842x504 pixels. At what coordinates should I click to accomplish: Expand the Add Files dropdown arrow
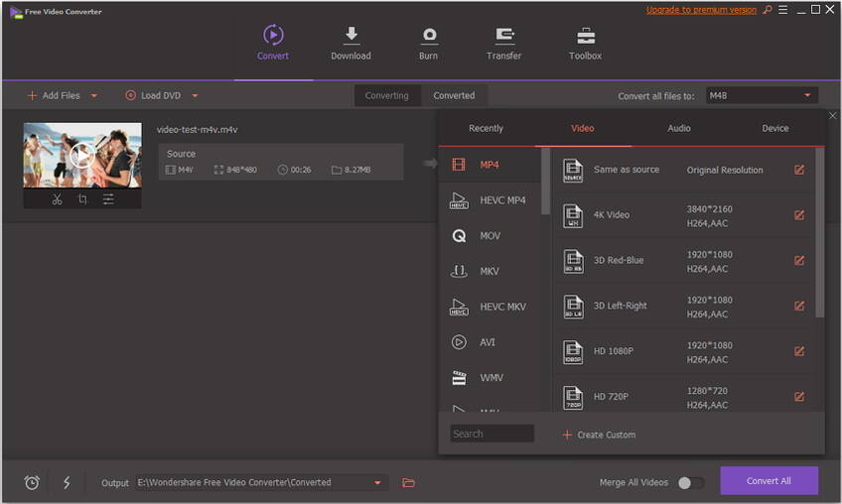click(x=94, y=95)
